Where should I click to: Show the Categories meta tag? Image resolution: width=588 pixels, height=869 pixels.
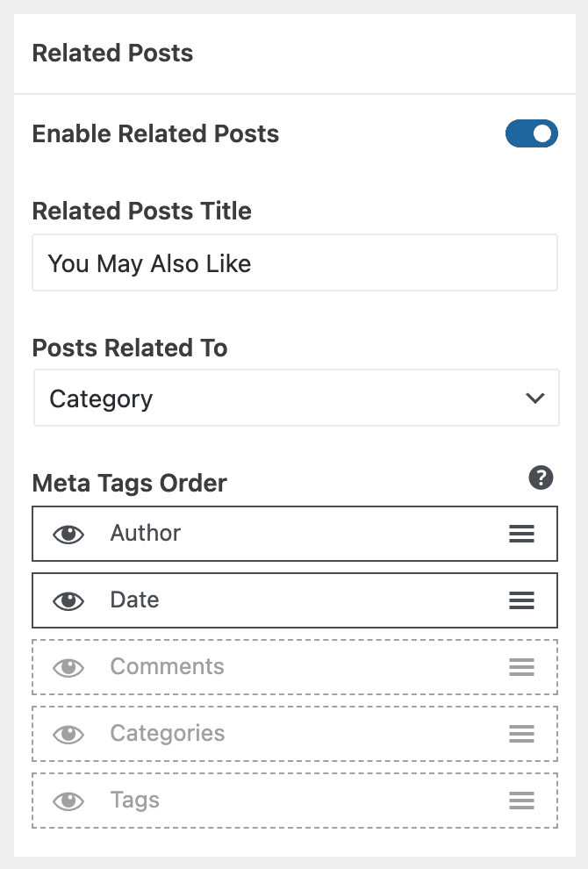[68, 734]
